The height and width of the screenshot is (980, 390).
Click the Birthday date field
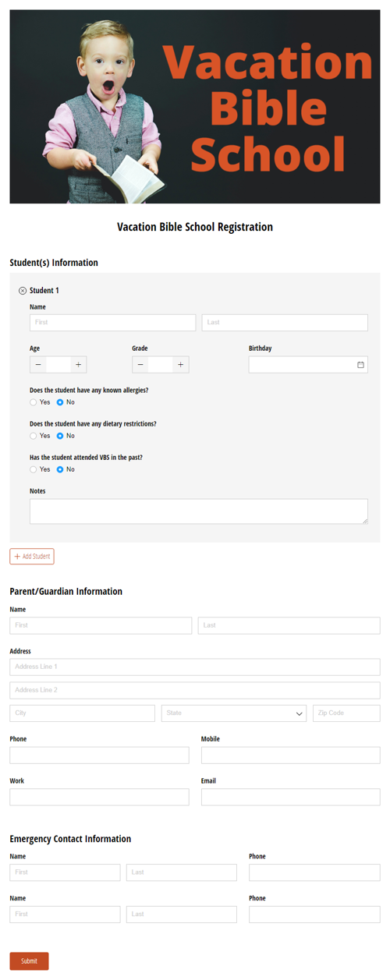[x=308, y=365]
